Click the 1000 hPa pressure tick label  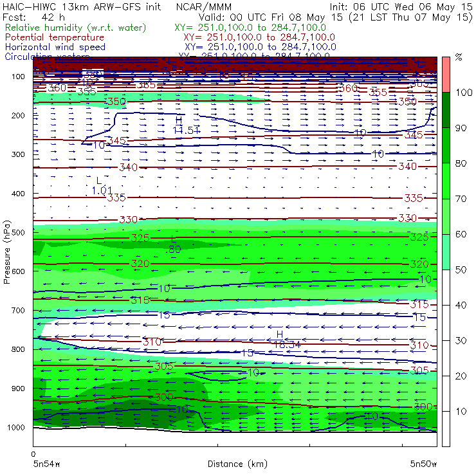[16, 427]
